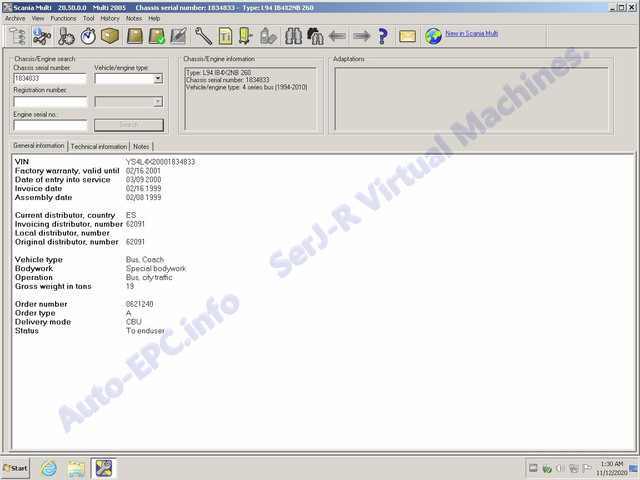Open the Tool menu
The width and height of the screenshot is (640, 480).
(89, 18)
